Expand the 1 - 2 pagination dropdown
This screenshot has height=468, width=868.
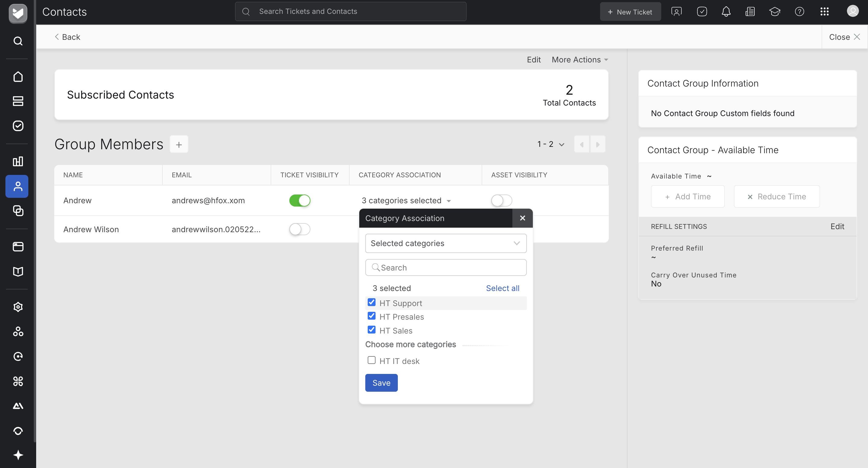551,144
